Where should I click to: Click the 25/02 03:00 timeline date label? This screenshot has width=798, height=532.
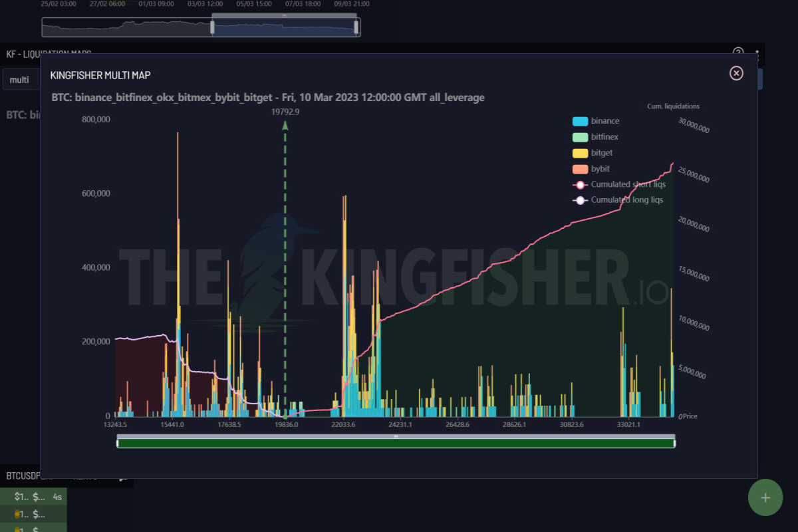(x=59, y=3)
